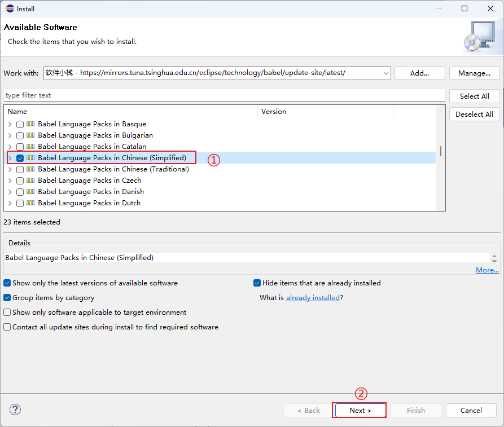Screen dimensions: 504x427
Task: Expand the Chinese (Simplified) tree node
Action: [10, 158]
